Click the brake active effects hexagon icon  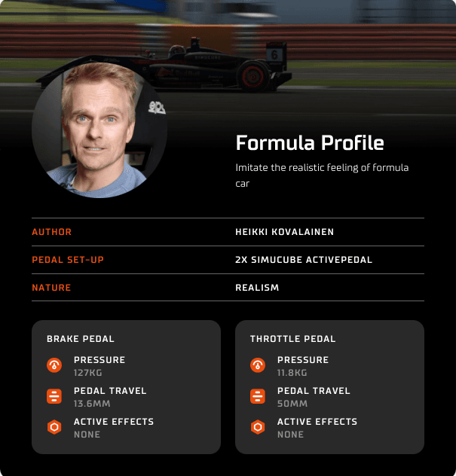[x=54, y=427]
